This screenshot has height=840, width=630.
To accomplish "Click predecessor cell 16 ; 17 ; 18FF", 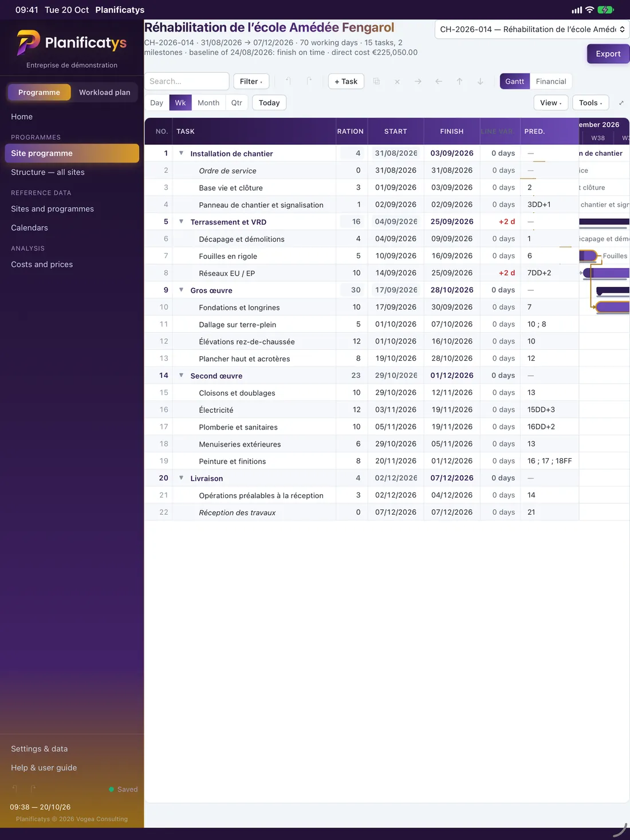I will [549, 461].
